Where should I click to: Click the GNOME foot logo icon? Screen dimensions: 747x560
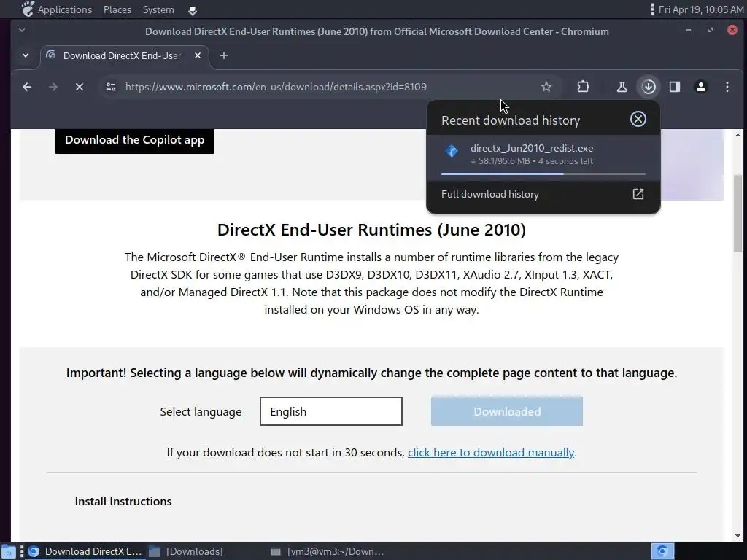pyautogui.click(x=28, y=9)
